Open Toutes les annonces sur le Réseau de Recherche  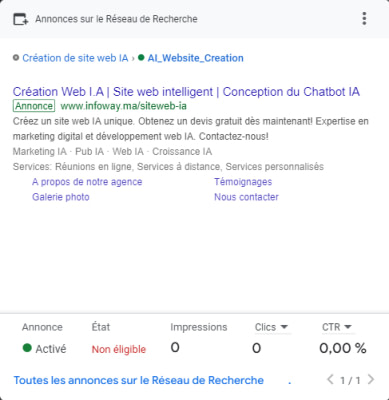(x=139, y=380)
